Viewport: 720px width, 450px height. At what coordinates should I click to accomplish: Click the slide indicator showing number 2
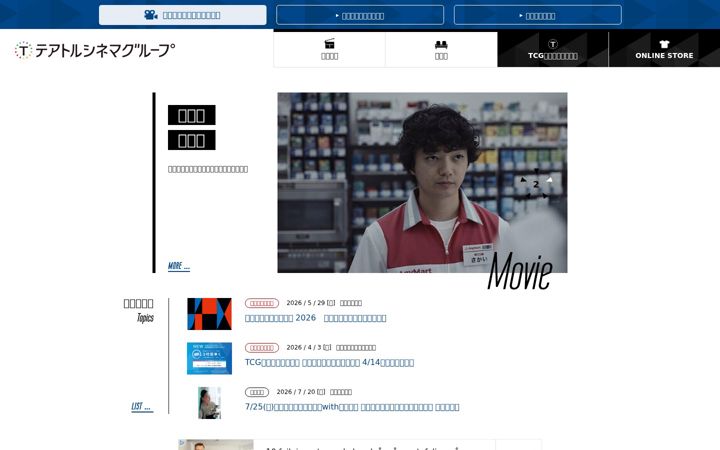pyautogui.click(x=535, y=184)
